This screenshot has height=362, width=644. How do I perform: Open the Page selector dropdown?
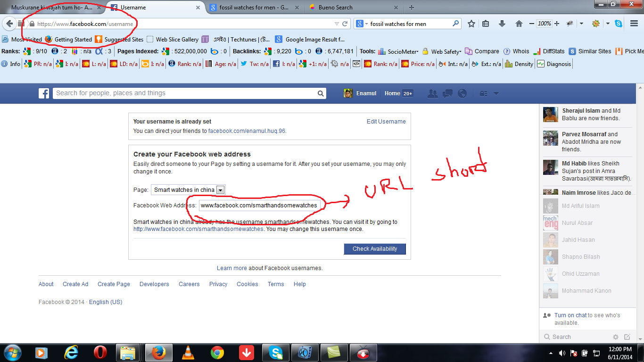(x=188, y=190)
